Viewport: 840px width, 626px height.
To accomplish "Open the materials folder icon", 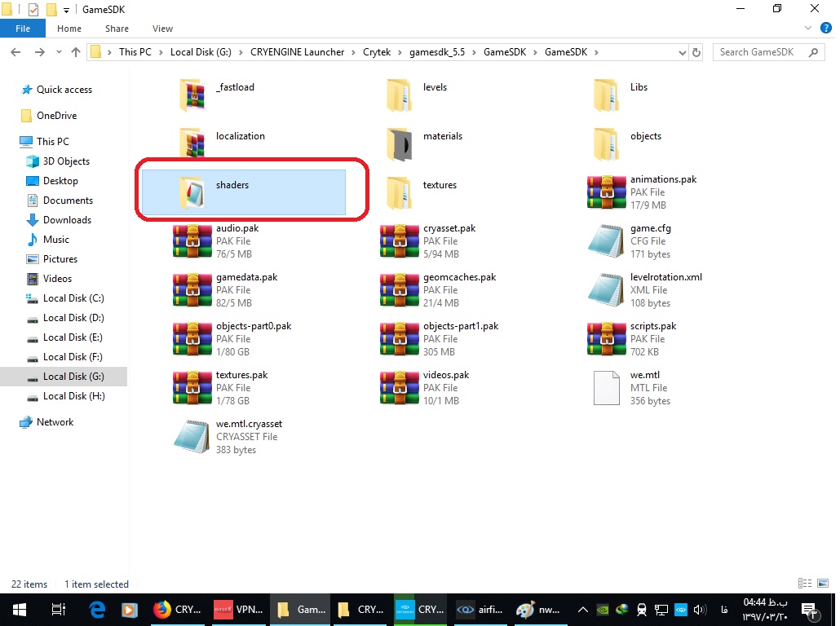I will pos(399,144).
